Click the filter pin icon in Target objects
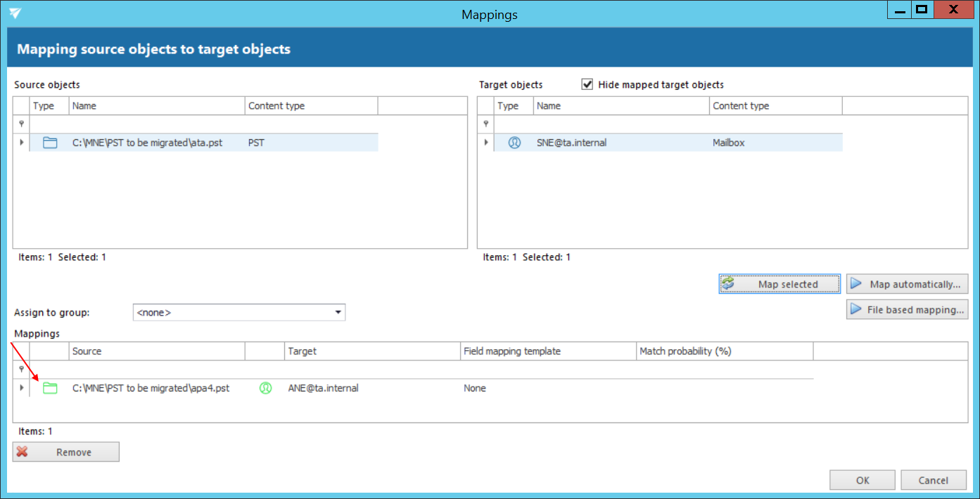The image size is (980, 499). click(485, 124)
